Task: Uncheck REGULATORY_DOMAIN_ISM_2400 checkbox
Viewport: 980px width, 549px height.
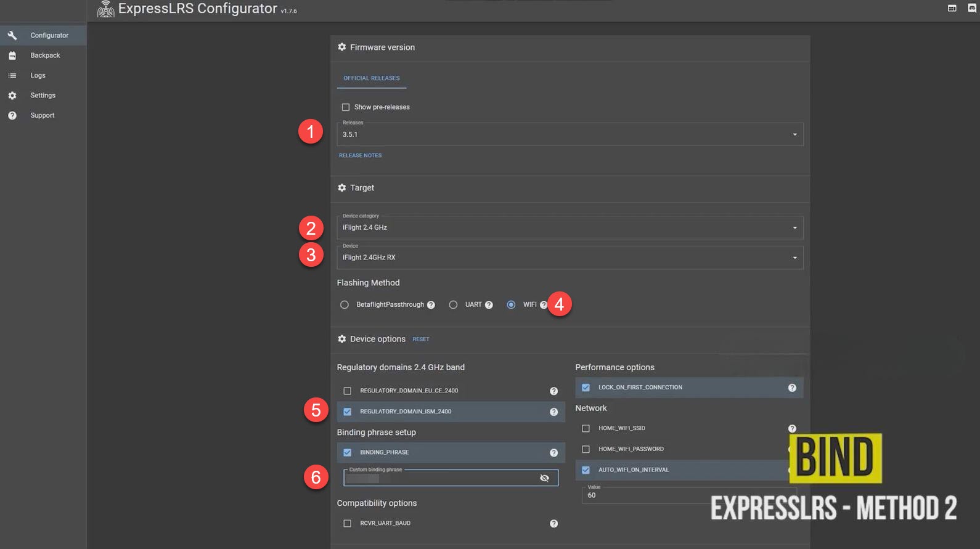Action: [x=348, y=412]
